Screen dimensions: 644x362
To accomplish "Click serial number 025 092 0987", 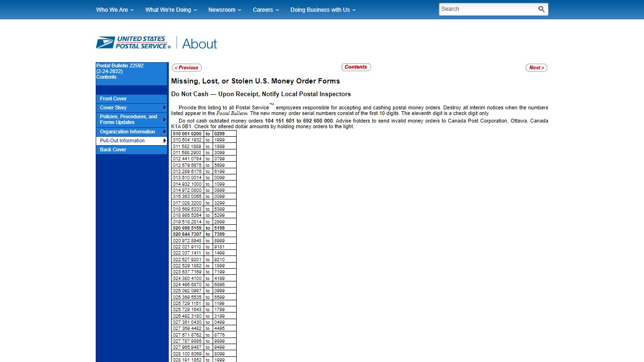I will [187, 291].
